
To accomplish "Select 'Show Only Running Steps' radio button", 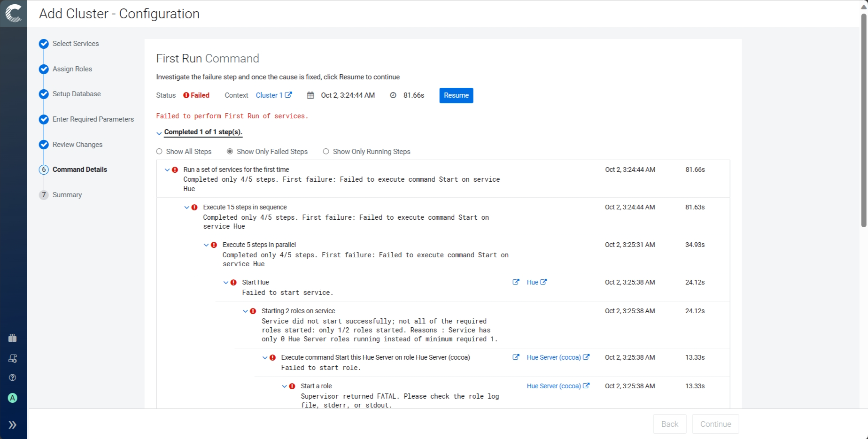I will [326, 151].
